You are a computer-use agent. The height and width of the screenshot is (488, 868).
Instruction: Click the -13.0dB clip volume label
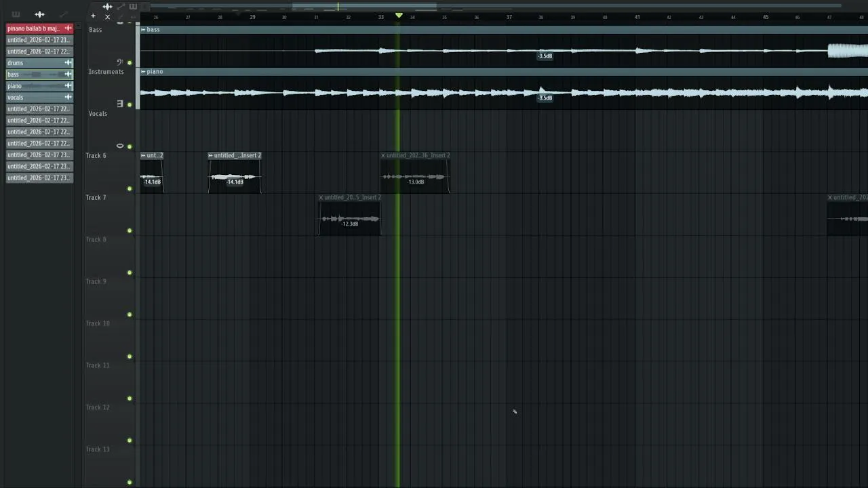click(x=416, y=182)
